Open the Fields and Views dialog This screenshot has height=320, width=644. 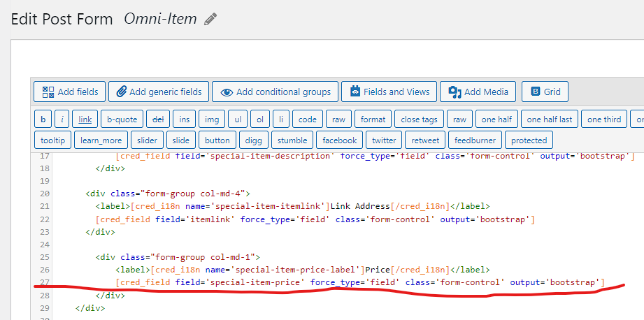[389, 92]
